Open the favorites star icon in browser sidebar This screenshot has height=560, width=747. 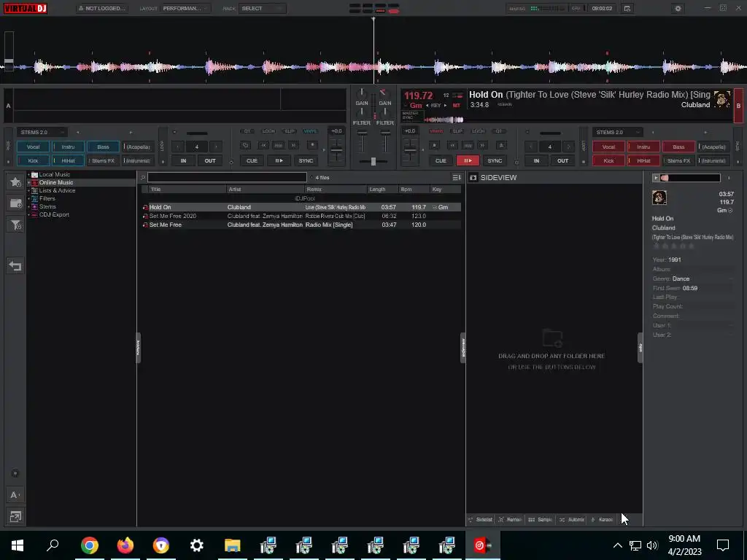click(x=15, y=182)
